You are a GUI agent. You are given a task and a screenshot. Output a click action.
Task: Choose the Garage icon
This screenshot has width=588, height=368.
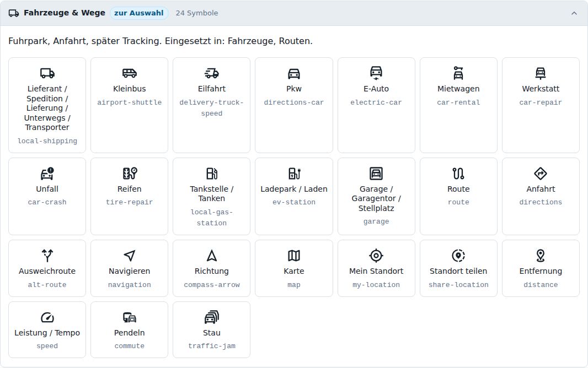[376, 174]
